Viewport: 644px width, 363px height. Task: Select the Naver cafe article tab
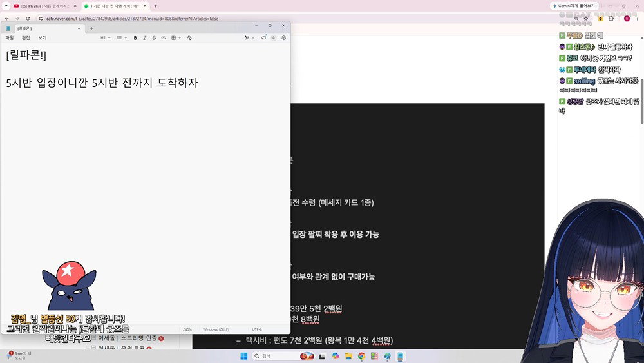[115, 6]
